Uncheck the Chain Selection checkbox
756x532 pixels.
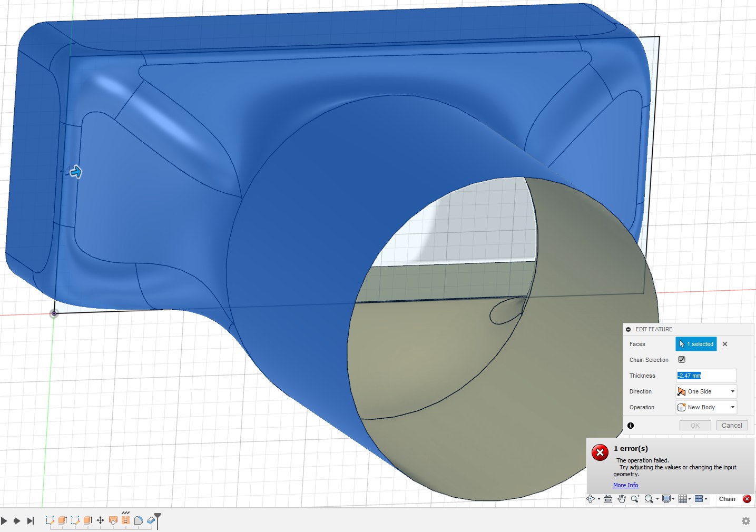point(682,360)
